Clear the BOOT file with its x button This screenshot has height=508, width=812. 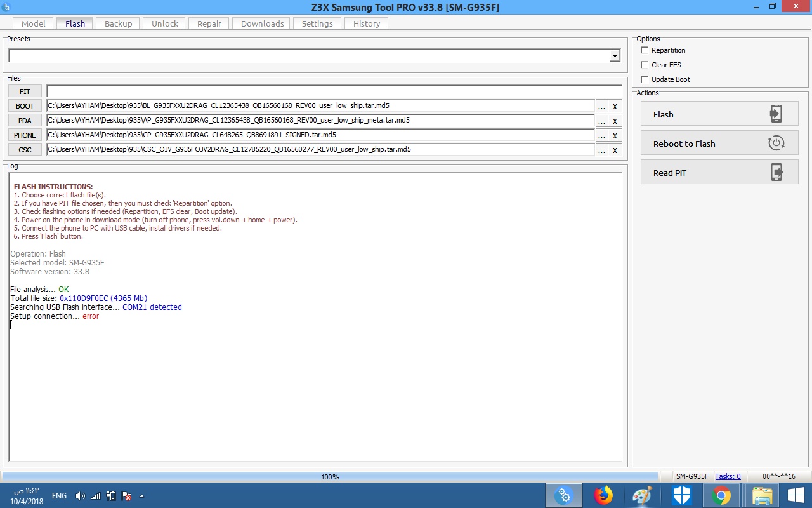(x=615, y=106)
